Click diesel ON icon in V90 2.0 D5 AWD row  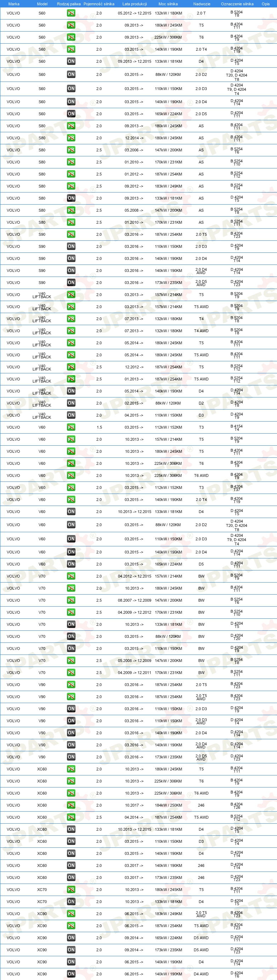(x=71, y=757)
